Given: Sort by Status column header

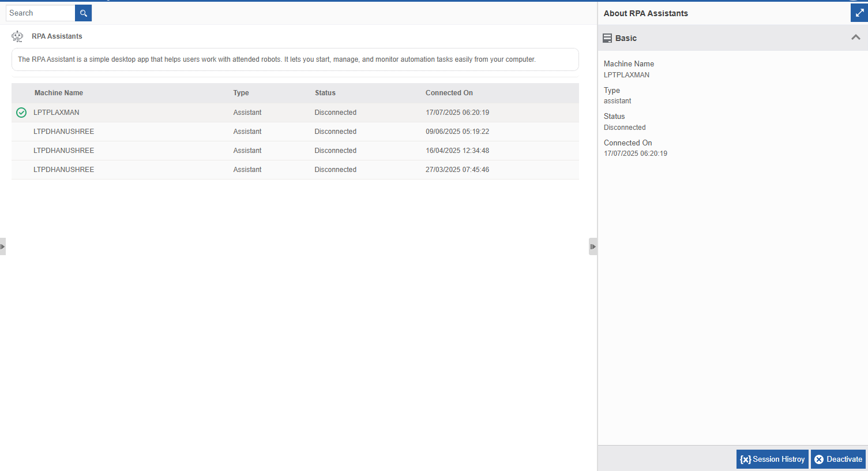Looking at the screenshot, I should click(325, 93).
